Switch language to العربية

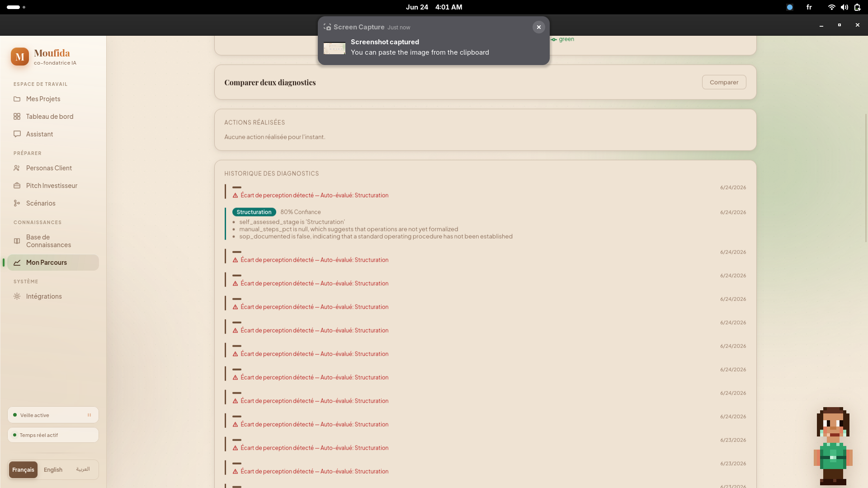83,469
